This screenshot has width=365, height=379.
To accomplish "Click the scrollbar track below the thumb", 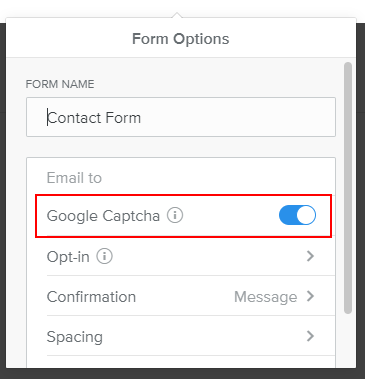I will (x=348, y=340).
